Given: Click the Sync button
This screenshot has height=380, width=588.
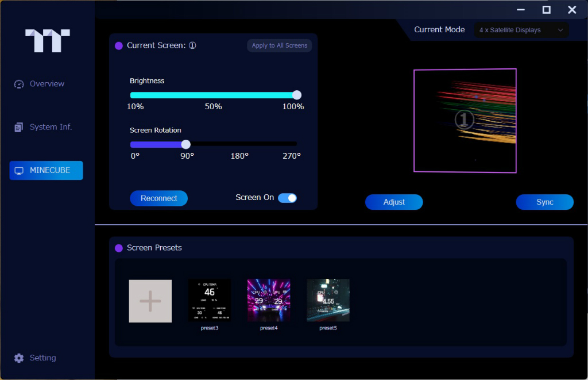Looking at the screenshot, I should 544,202.
